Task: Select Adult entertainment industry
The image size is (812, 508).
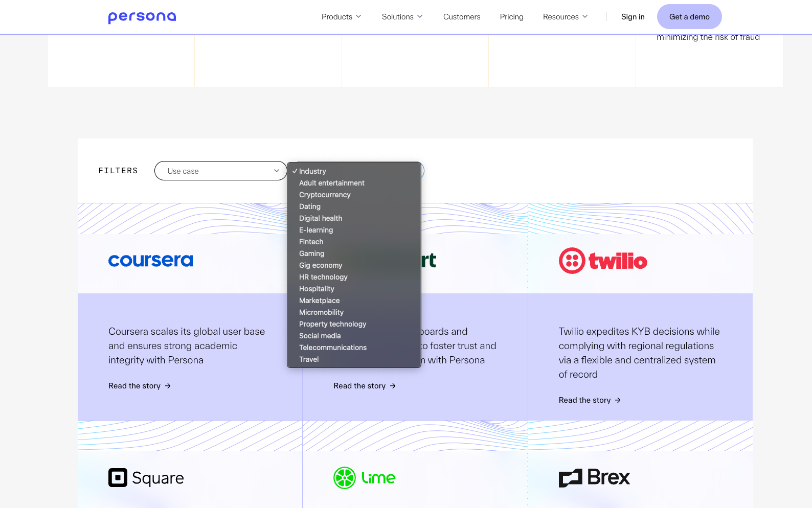Action: tap(354, 183)
